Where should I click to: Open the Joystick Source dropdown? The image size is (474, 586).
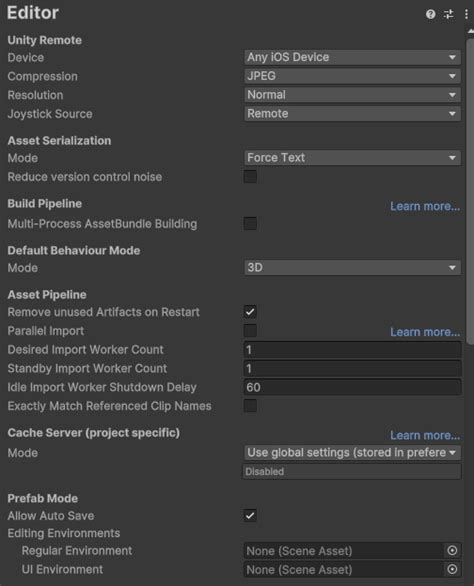tap(352, 114)
